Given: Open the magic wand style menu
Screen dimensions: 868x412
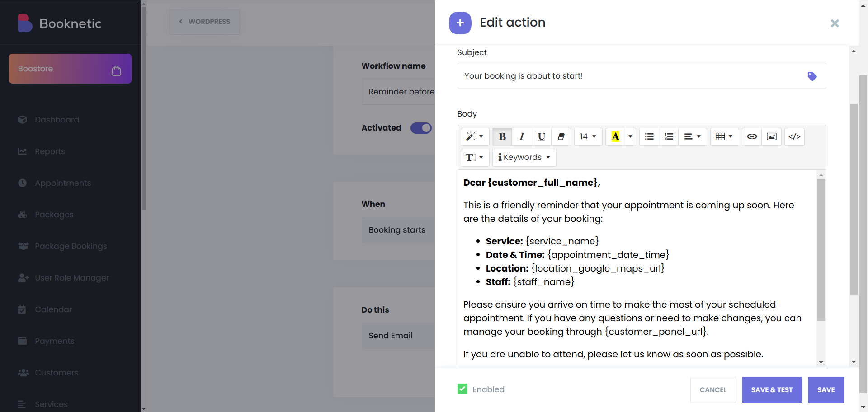Looking at the screenshot, I should point(475,136).
